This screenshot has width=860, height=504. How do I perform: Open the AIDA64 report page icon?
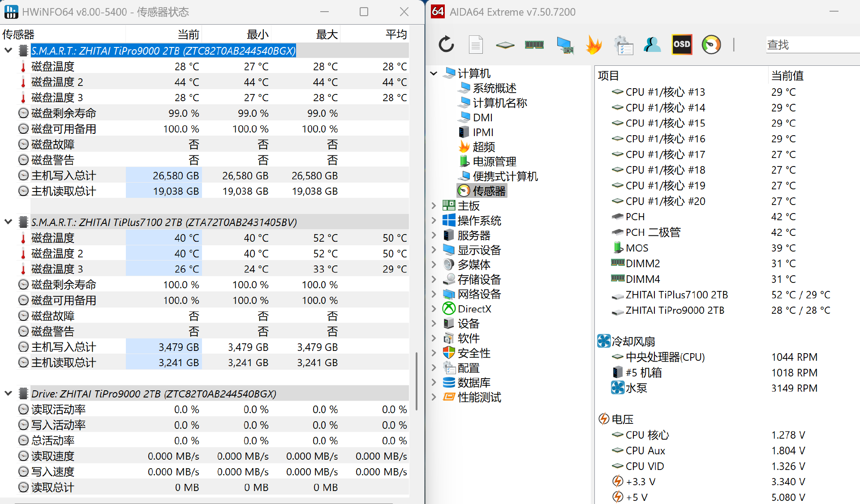[476, 44]
